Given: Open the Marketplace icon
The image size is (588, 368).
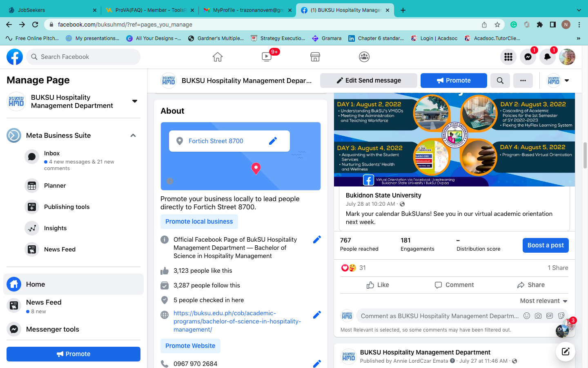Looking at the screenshot, I should pyautogui.click(x=315, y=57).
